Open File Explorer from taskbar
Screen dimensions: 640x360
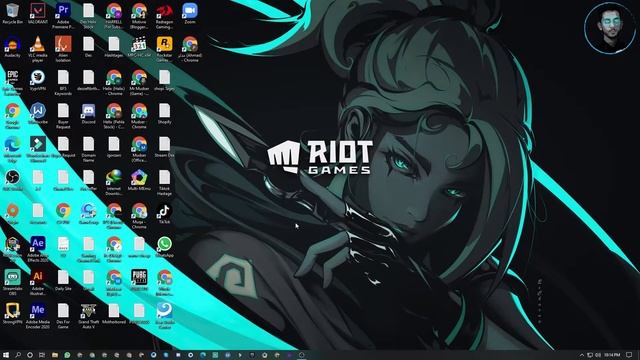tap(55, 355)
